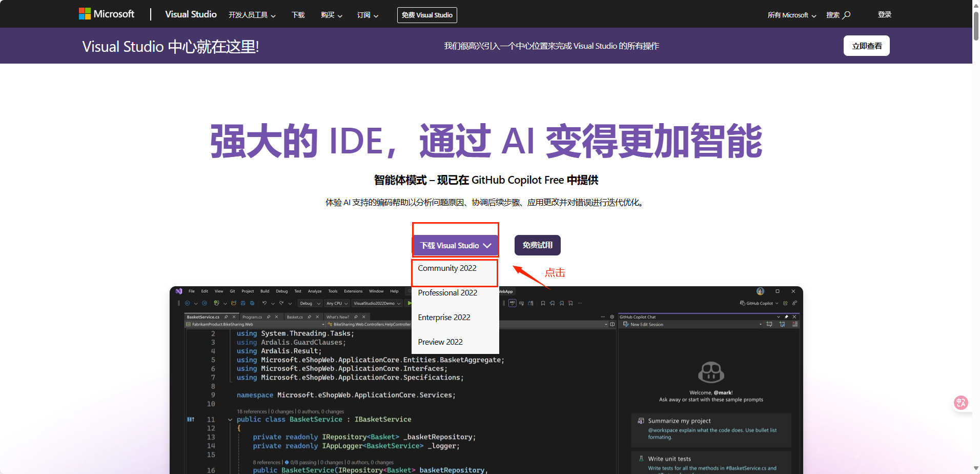
Task: Click the Microsoft logo
Action: [106, 14]
